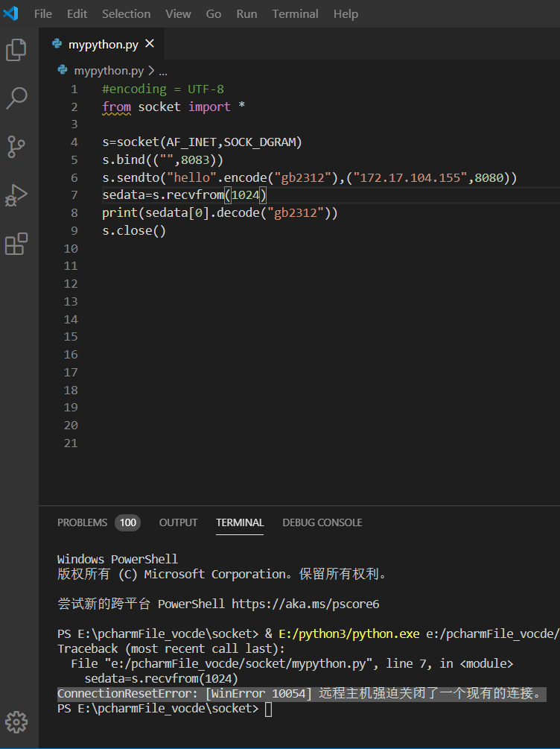Click 'Traceback (most recent call last)' line
The image size is (560, 749).
tap(171, 648)
